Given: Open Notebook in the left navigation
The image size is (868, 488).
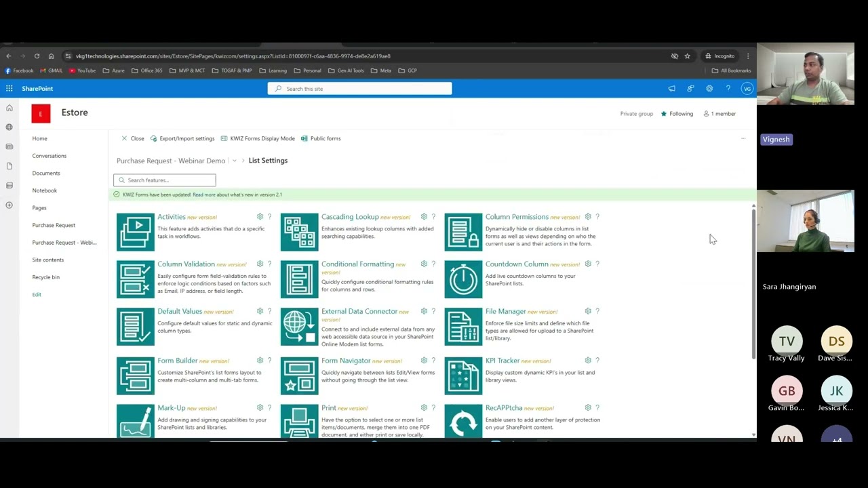Looking at the screenshot, I should point(44,190).
